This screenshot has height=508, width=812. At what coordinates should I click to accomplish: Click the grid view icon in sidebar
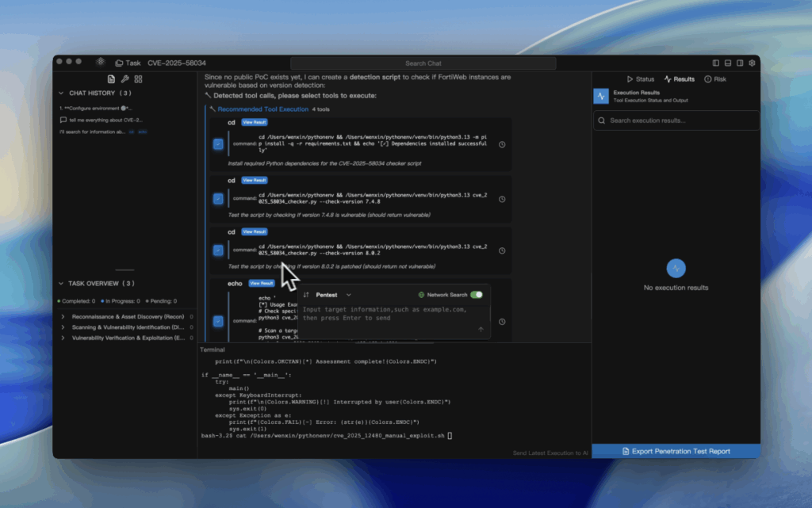coord(138,79)
